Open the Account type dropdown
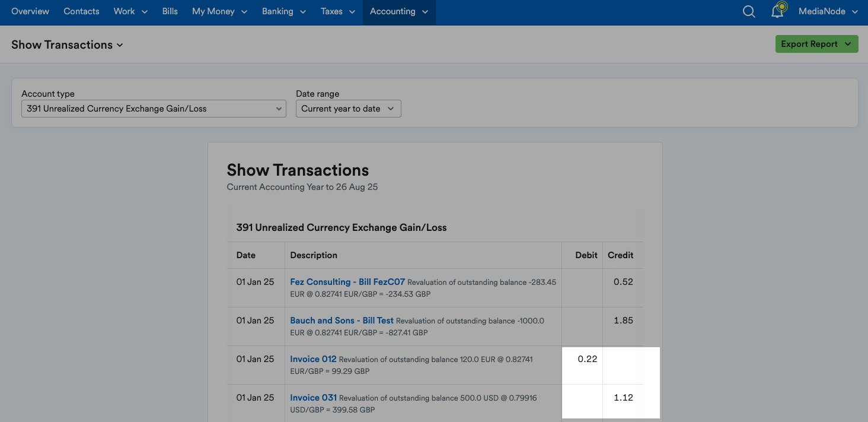This screenshot has width=868, height=422. (154, 109)
